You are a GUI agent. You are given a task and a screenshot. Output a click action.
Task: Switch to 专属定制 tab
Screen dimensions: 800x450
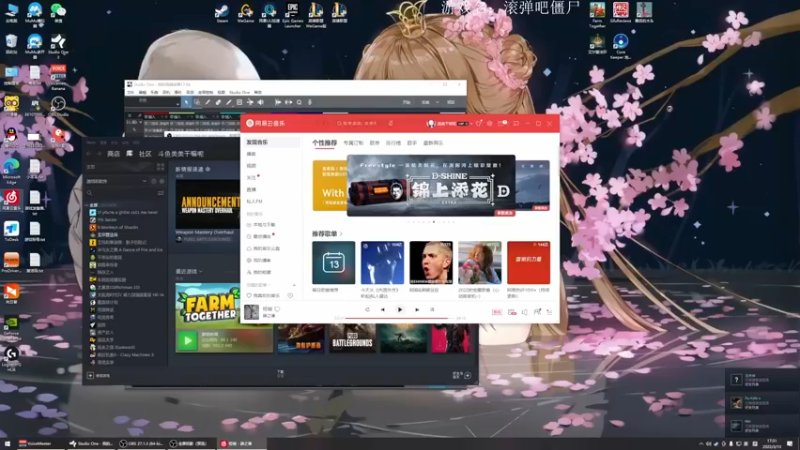[x=353, y=143]
